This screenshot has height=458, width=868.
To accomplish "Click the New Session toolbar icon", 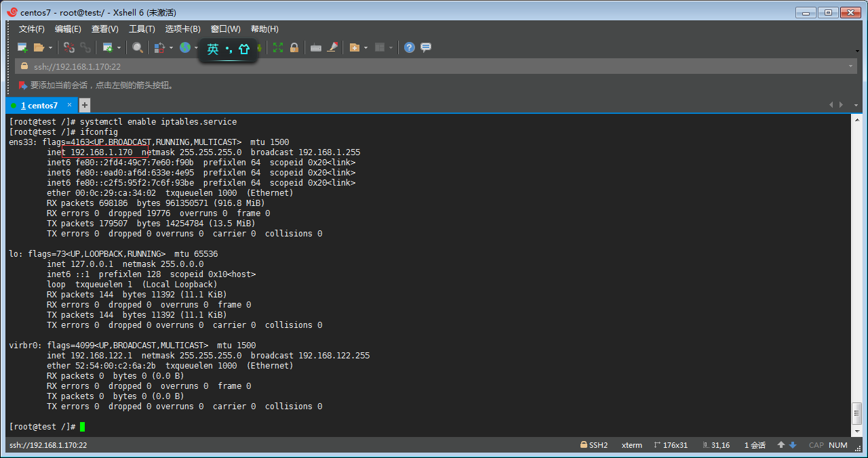I will point(22,47).
